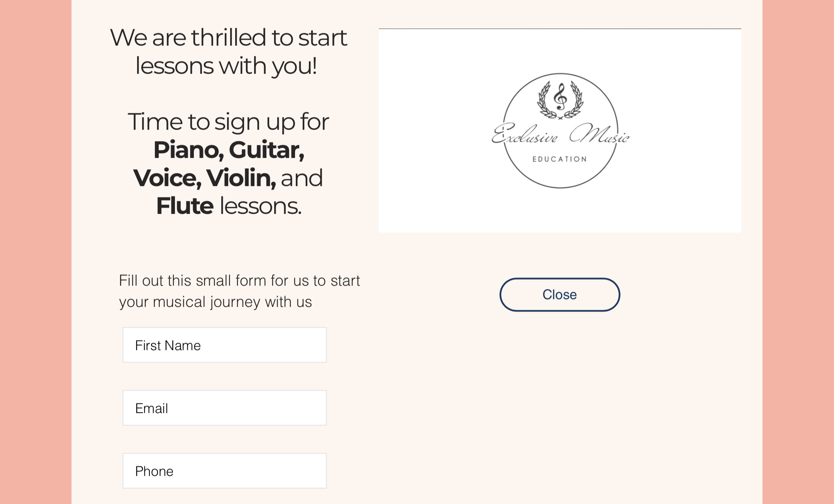Select the Email input field

tap(224, 408)
